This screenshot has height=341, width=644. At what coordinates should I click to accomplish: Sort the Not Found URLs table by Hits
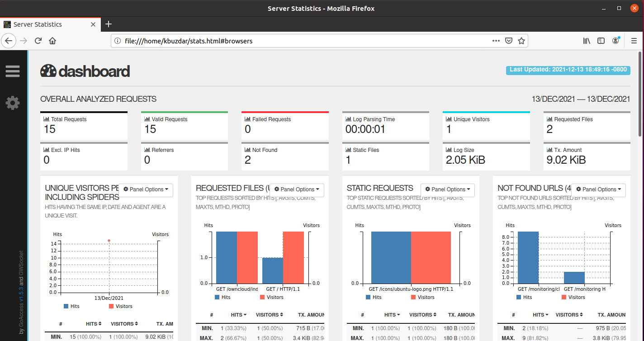click(541, 315)
